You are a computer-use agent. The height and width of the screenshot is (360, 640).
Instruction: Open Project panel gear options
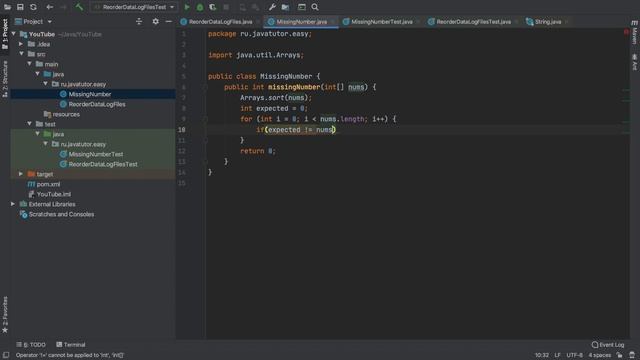click(x=155, y=21)
